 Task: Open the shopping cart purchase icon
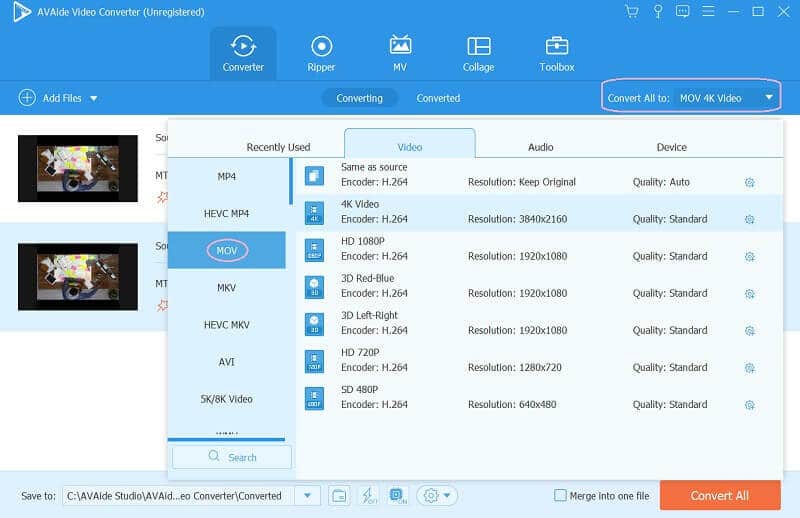(632, 12)
